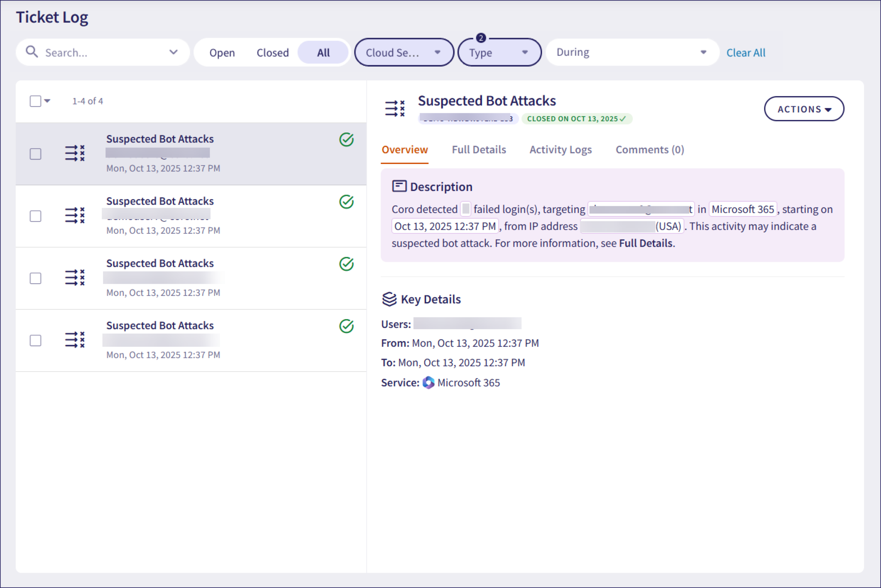Click the Key Details section heading
This screenshot has height=588, width=881.
pos(430,299)
